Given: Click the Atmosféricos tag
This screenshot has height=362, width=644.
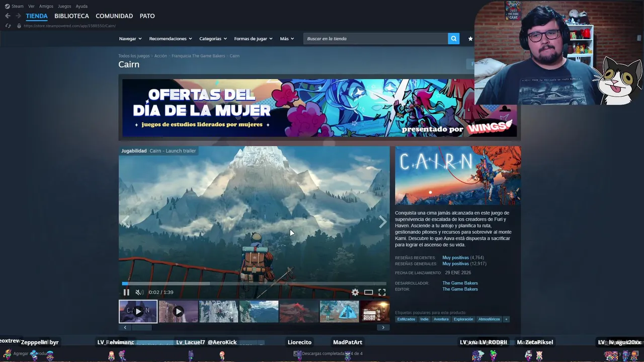Looking at the screenshot, I should tap(489, 319).
